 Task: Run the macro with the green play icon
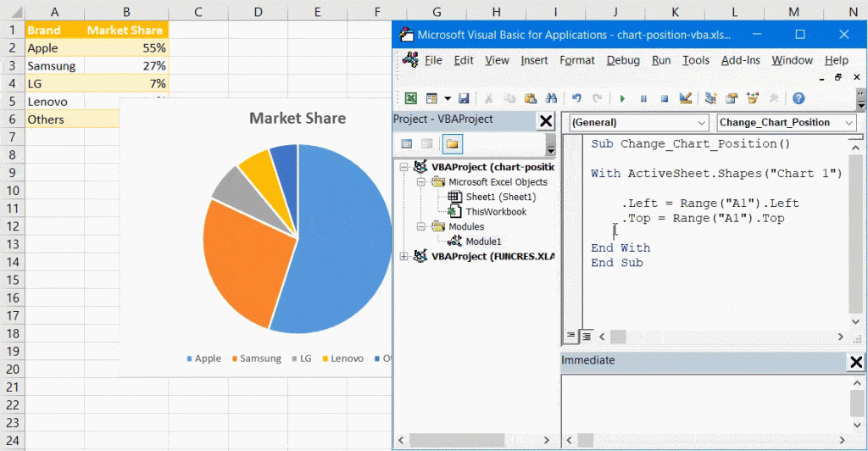[622, 98]
